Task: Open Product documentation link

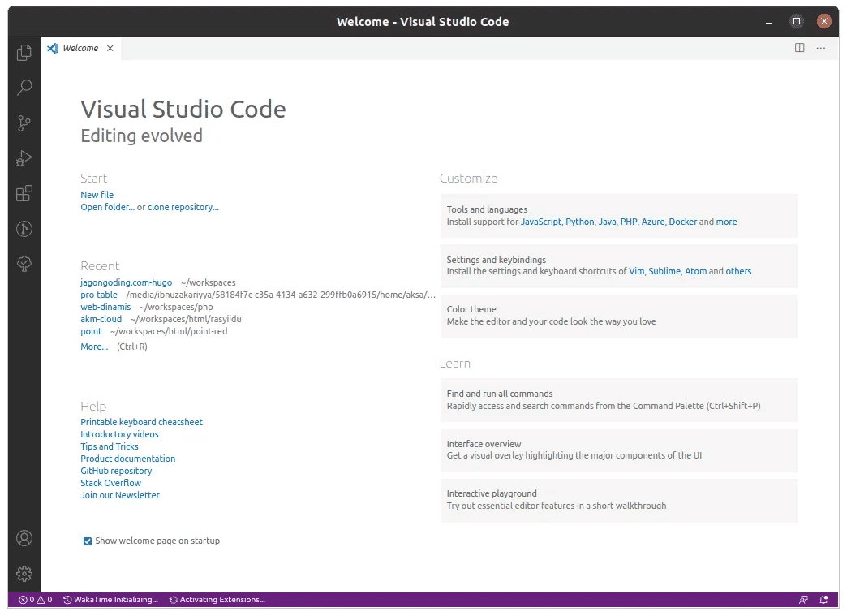Action: click(128, 459)
